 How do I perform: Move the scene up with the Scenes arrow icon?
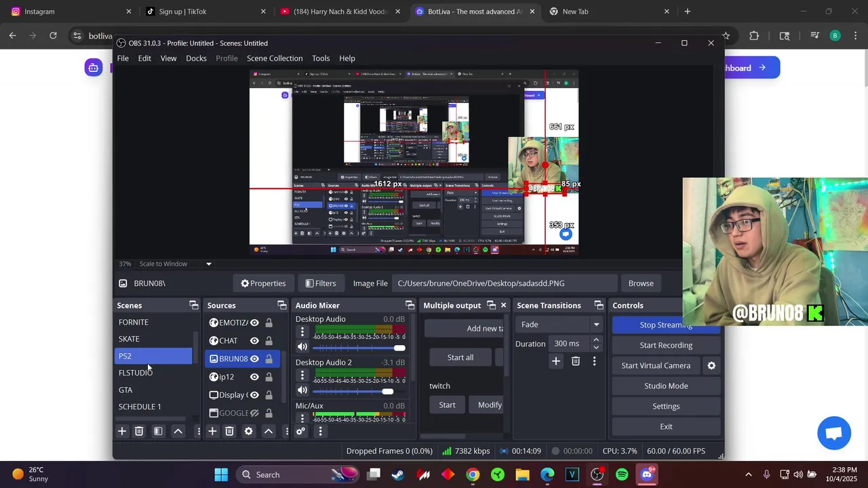coord(178,431)
